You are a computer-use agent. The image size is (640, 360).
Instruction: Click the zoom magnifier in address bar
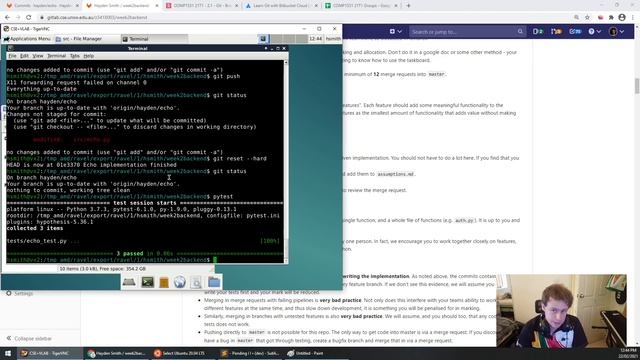(576, 18)
